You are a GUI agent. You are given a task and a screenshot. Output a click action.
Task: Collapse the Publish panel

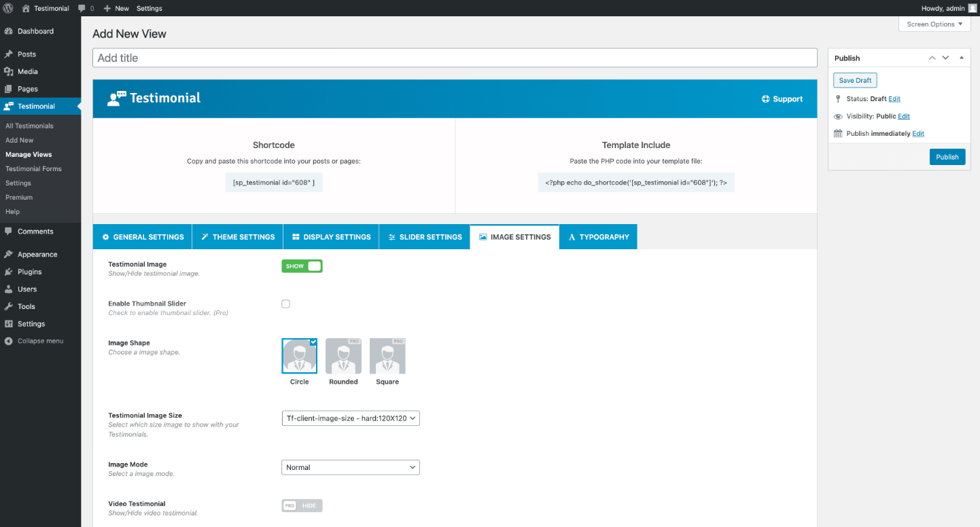coord(962,58)
